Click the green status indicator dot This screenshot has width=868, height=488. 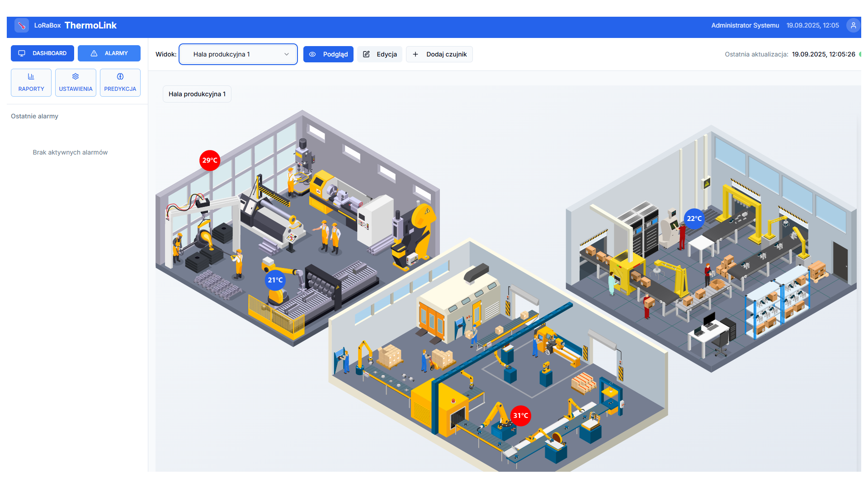(860, 54)
